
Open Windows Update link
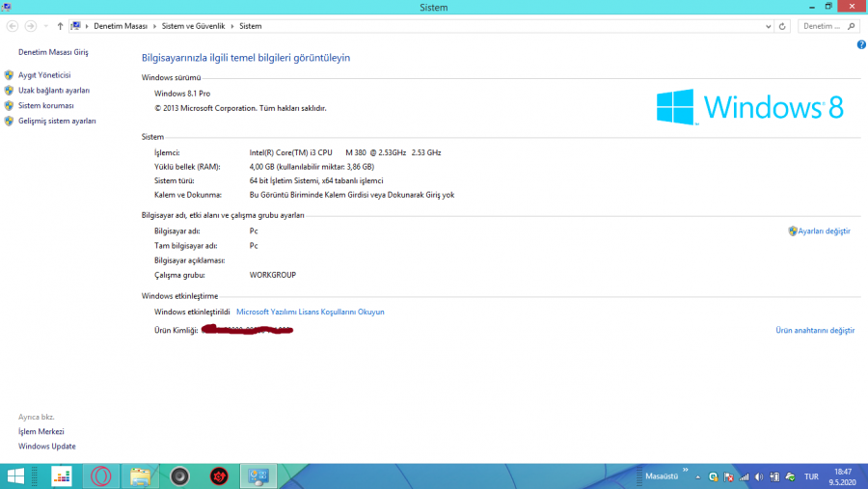coord(47,446)
